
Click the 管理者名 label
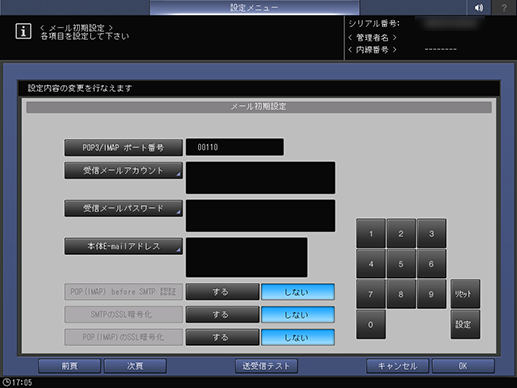coord(372,37)
